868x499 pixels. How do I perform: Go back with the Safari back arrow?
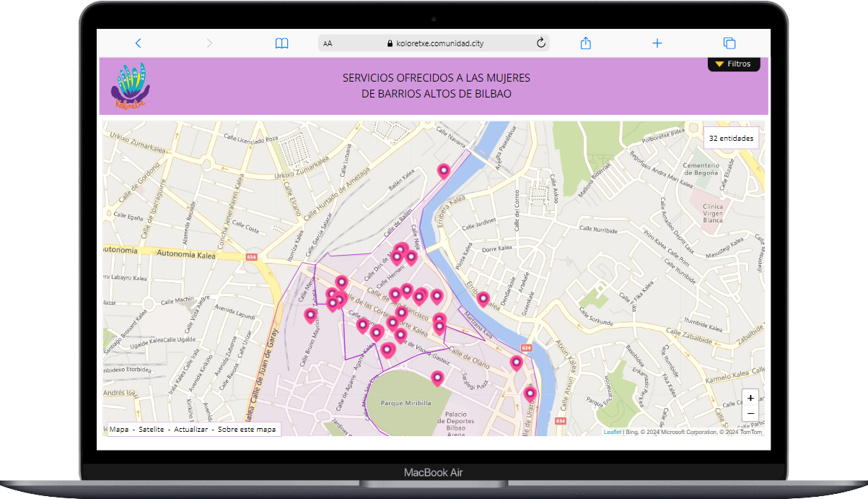tap(138, 43)
